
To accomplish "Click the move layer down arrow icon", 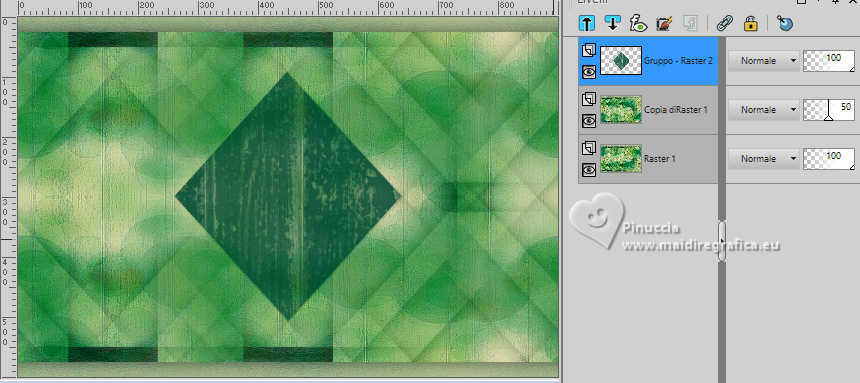I will point(612,23).
